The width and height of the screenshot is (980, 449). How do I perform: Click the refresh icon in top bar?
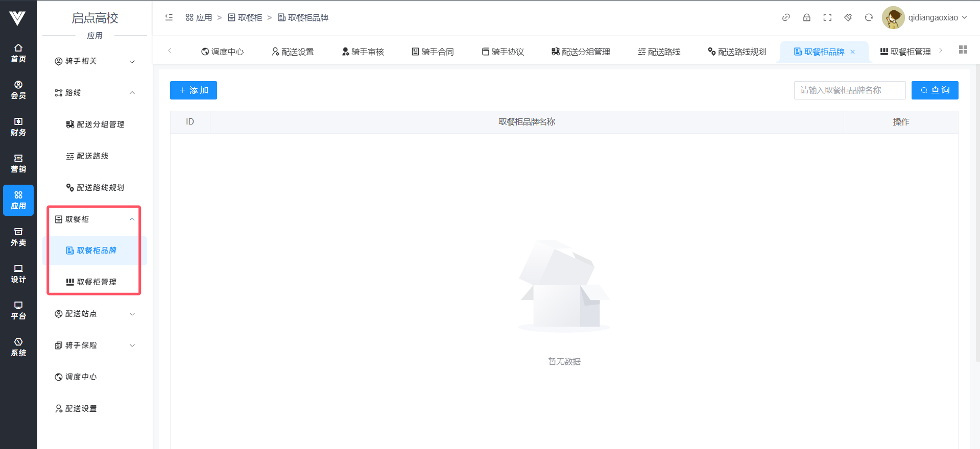868,17
